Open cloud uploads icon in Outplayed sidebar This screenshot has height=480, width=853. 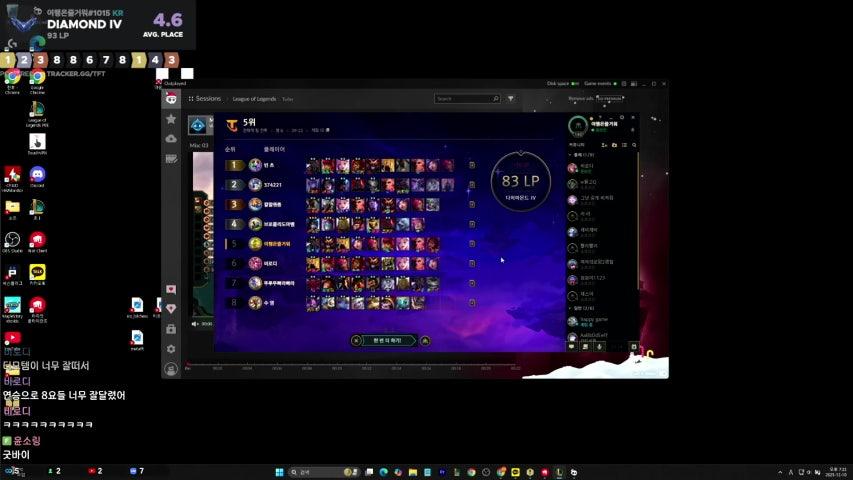click(x=171, y=139)
